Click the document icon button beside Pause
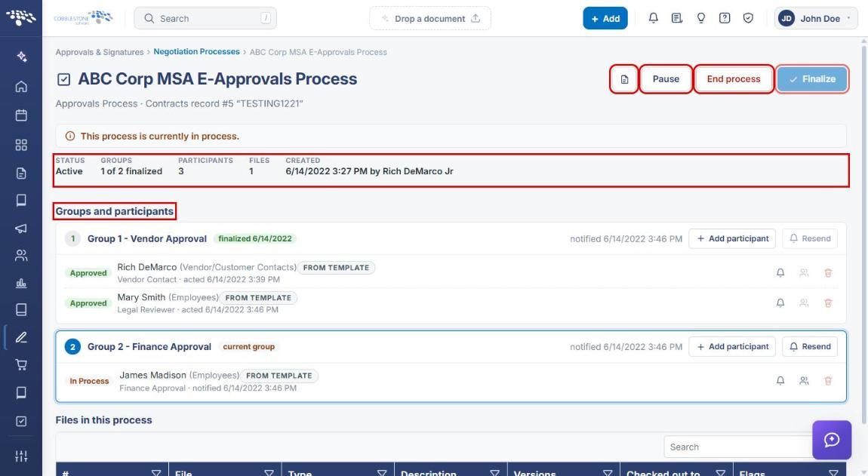Viewport: 868px width, 476px height. pyautogui.click(x=624, y=79)
